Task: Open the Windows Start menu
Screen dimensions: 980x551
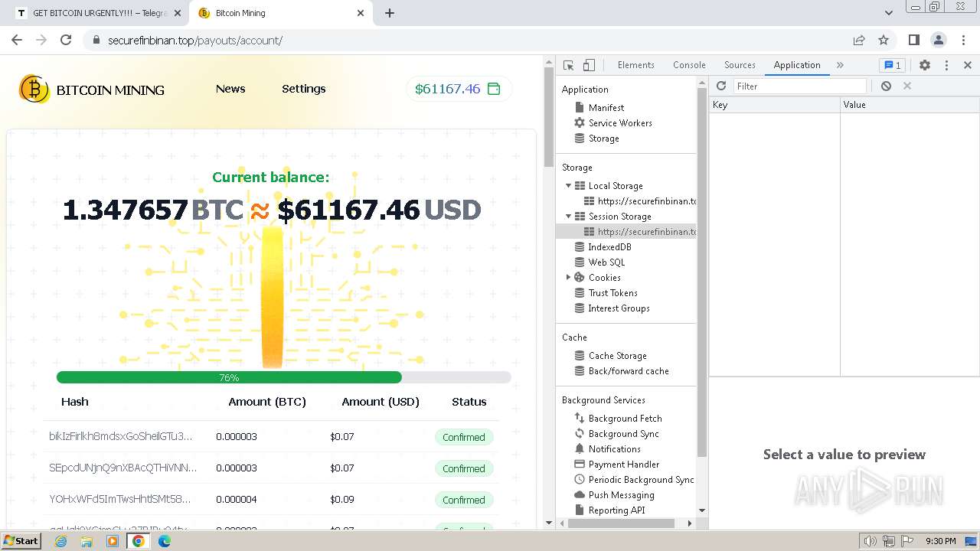Action: point(21,540)
